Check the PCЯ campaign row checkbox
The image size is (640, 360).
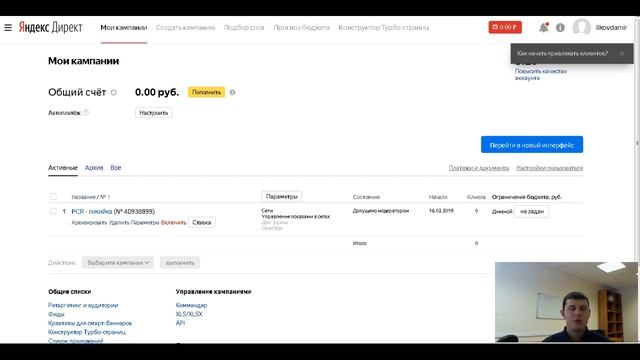[x=53, y=211]
